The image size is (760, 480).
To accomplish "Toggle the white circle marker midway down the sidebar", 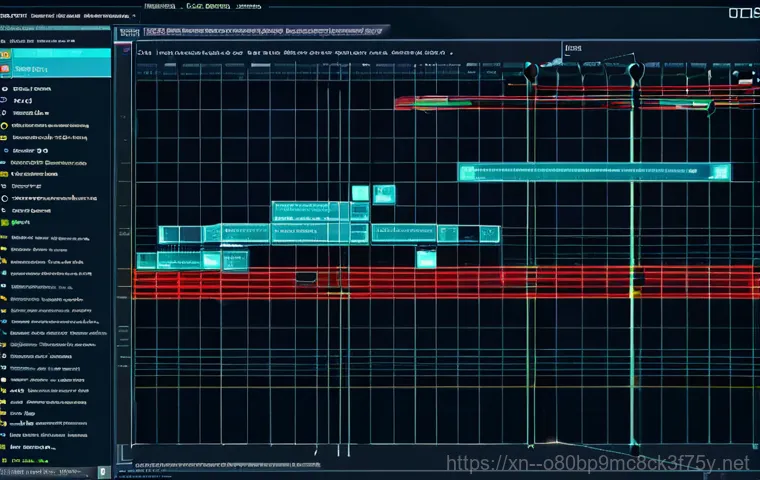I will point(5,198).
